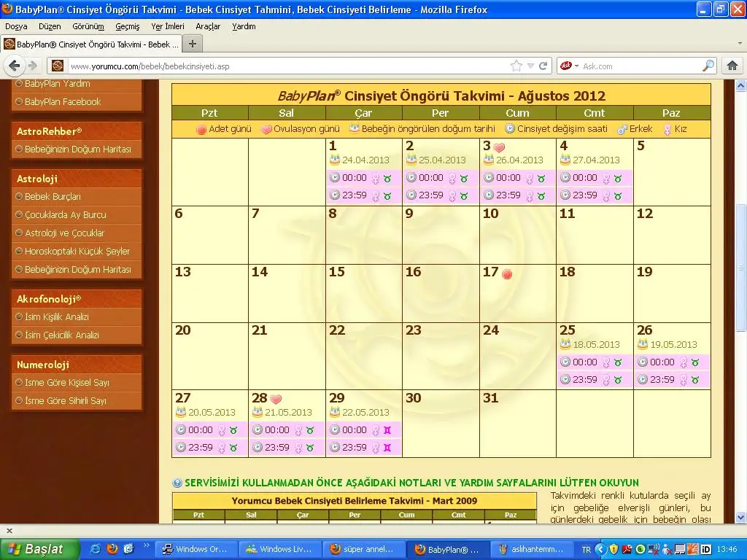Open the Yer İmleri menu
747x560 pixels.
[168, 26]
